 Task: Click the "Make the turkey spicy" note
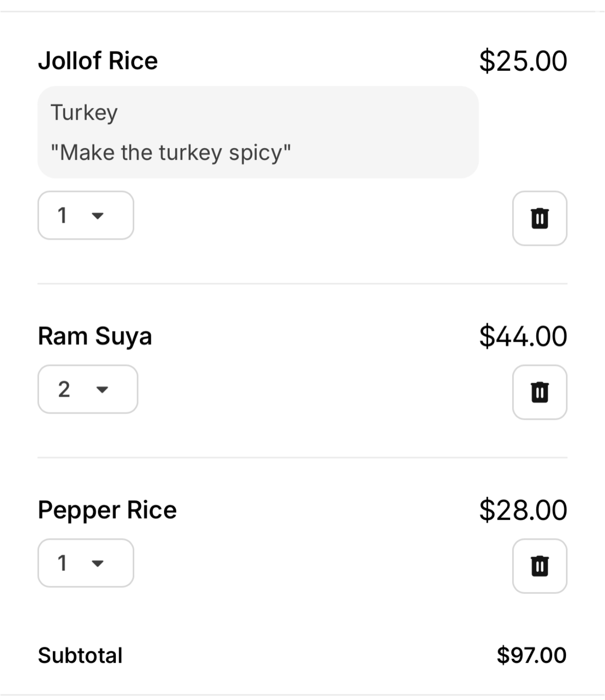[171, 153]
